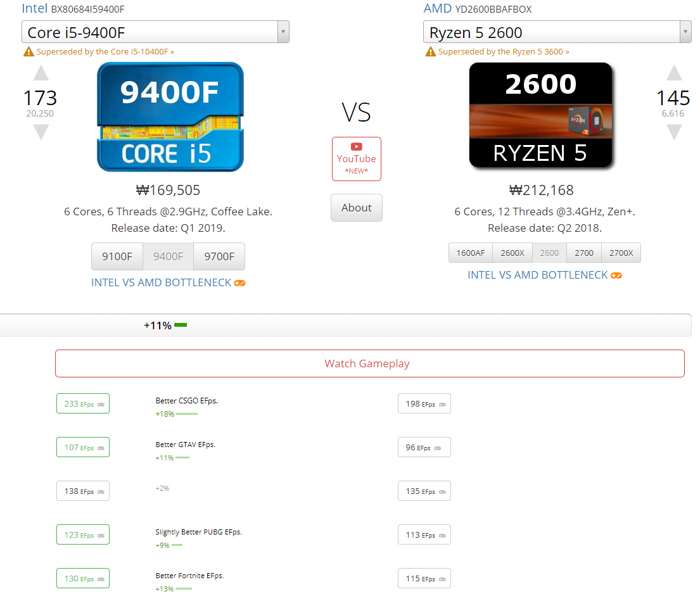The width and height of the screenshot is (700, 606).
Task: Select the 9400F model tab
Action: pyautogui.click(x=169, y=256)
